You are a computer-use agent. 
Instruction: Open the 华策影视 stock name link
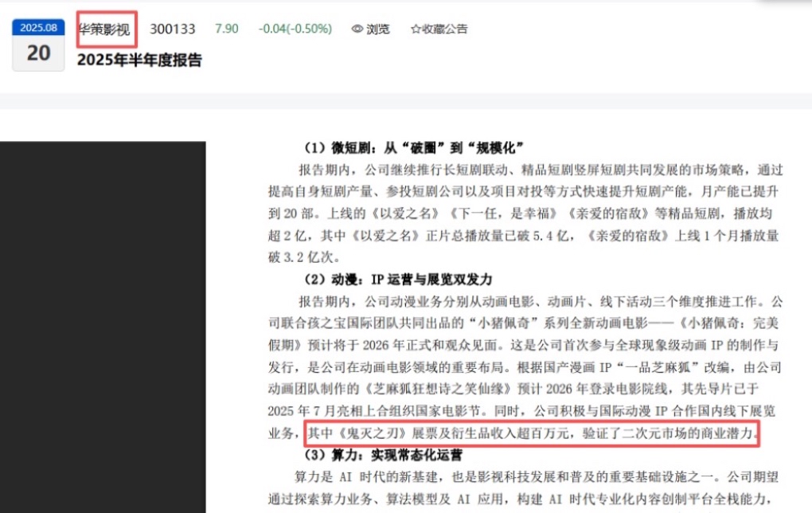[104, 29]
